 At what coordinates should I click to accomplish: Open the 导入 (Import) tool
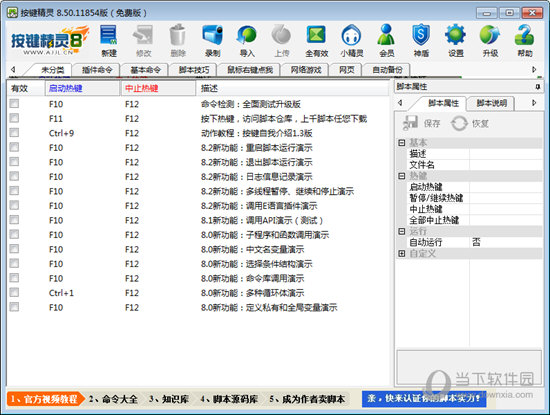247,41
